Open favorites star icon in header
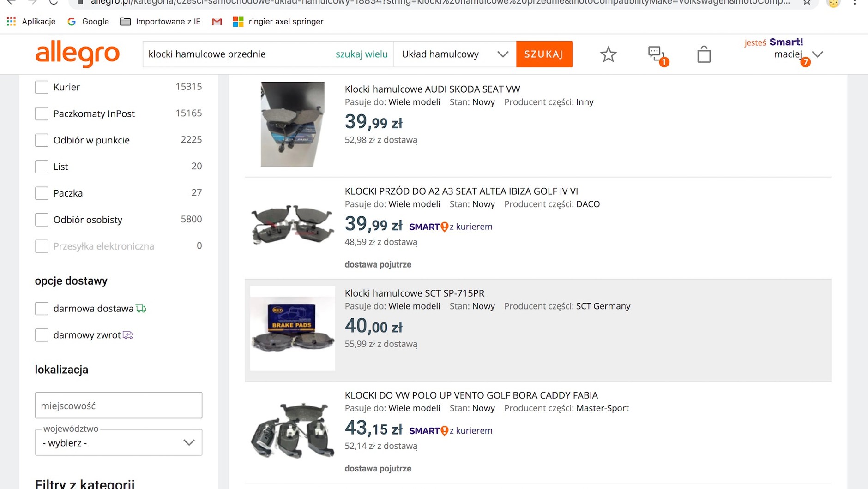The image size is (868, 489). 608,54
